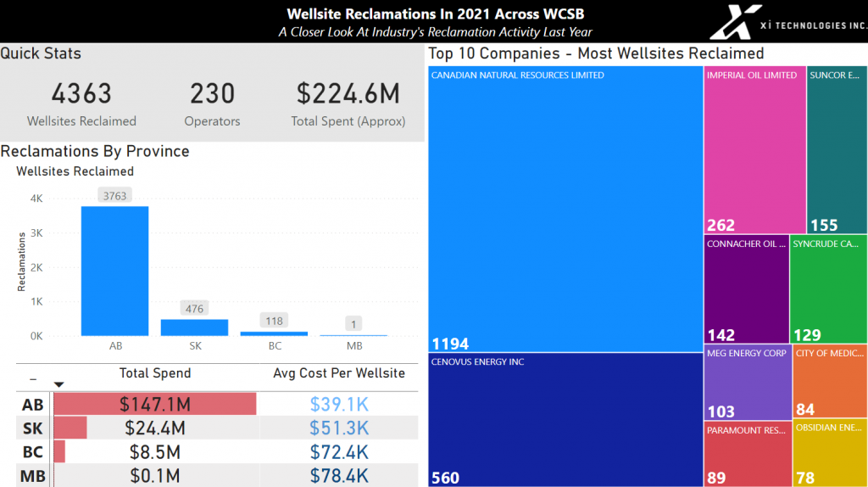Image resolution: width=868 pixels, height=487 pixels.
Task: Click the 560 value on treemap
Action: [x=445, y=478]
